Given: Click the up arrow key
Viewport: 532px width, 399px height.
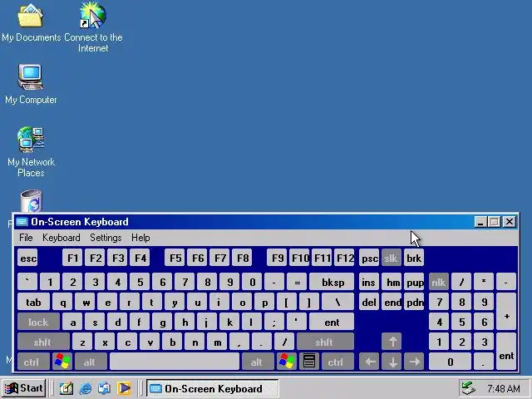Looking at the screenshot, I should 392,342.
